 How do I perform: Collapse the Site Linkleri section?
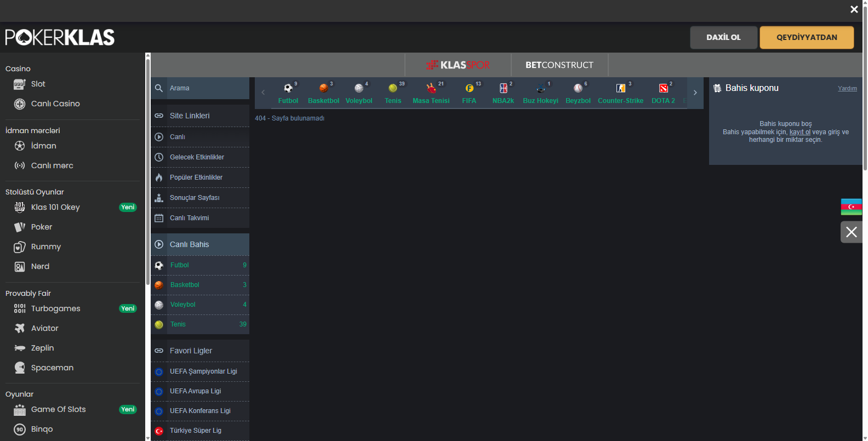tap(200, 116)
